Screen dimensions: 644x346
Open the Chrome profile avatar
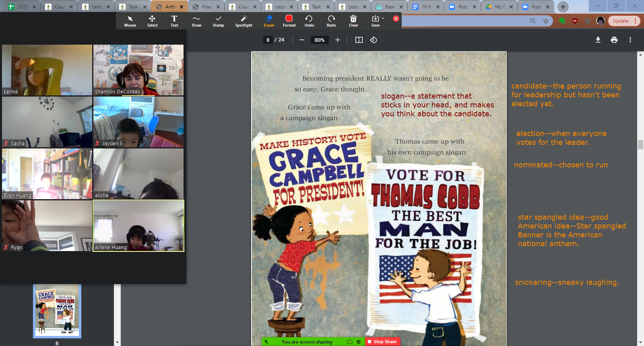601,21
